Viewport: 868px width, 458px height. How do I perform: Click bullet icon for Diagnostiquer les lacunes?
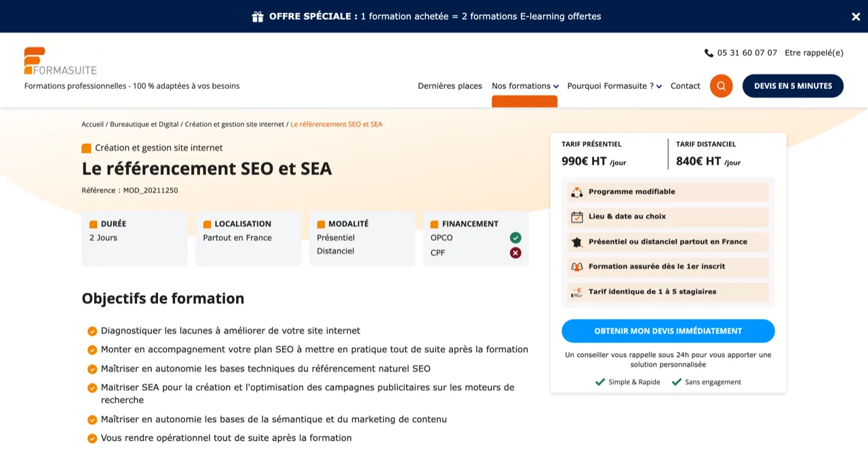coord(92,331)
